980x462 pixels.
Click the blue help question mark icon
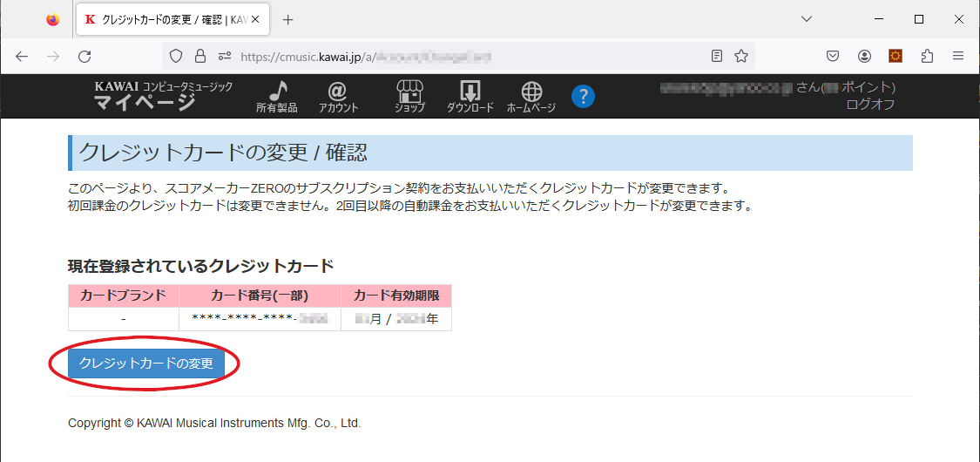(583, 96)
